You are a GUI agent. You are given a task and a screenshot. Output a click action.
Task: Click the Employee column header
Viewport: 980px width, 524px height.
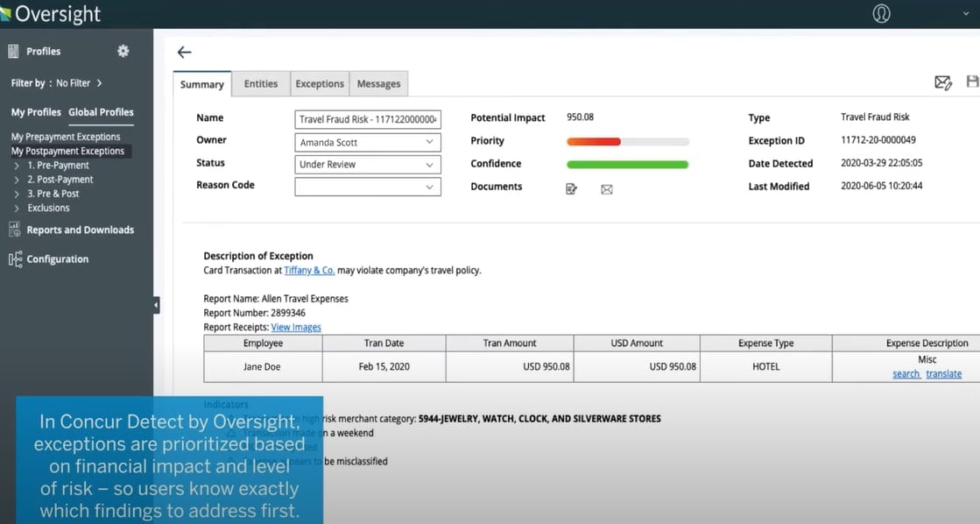click(x=263, y=343)
